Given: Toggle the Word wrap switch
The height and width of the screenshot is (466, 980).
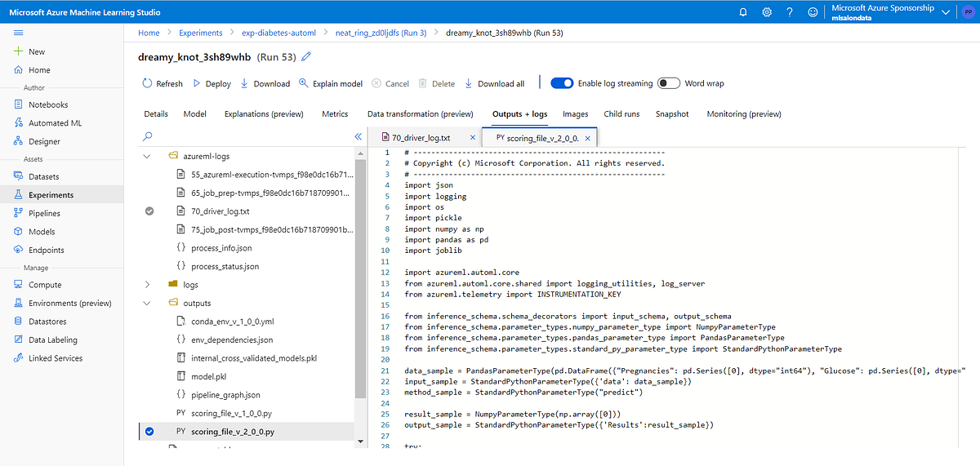Looking at the screenshot, I should point(668,83).
